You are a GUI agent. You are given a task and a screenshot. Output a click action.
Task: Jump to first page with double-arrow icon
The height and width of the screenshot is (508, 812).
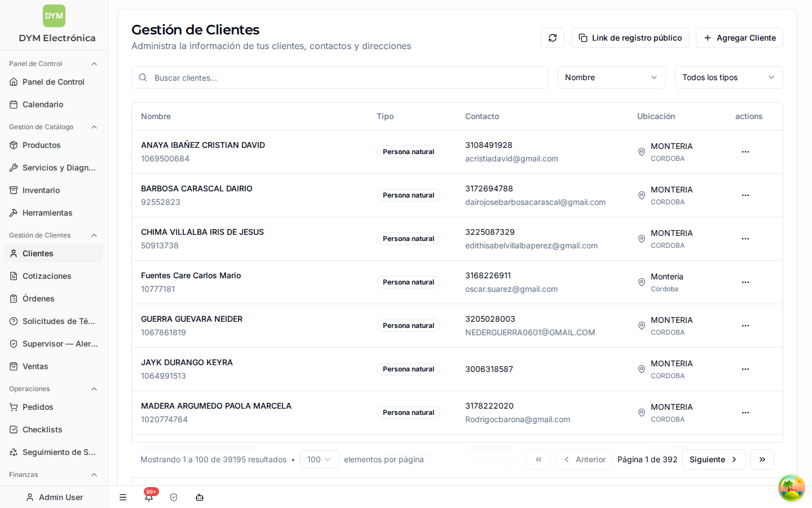pos(539,459)
